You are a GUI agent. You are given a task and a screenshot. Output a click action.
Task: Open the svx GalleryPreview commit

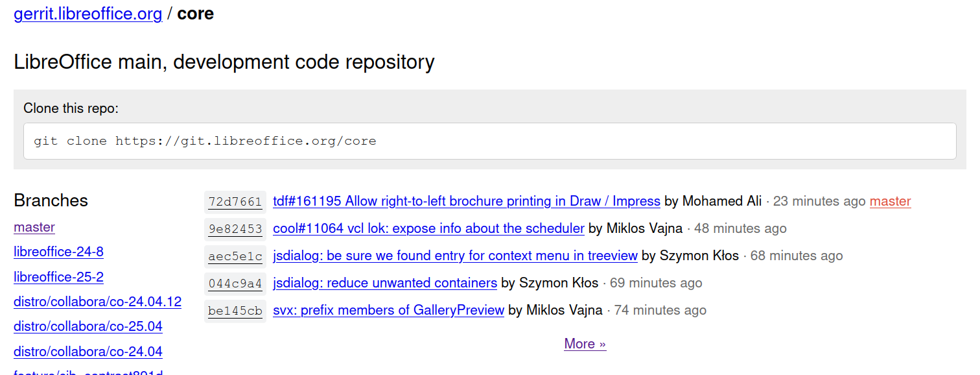[x=388, y=310]
